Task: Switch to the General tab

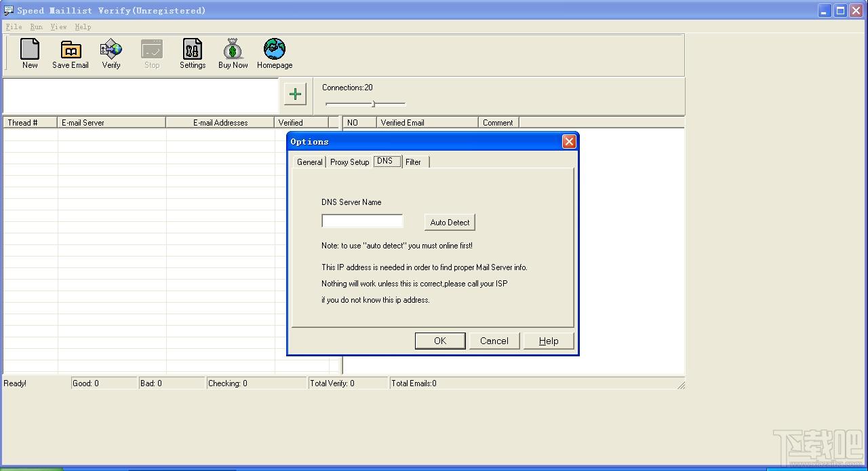Action: [x=309, y=162]
